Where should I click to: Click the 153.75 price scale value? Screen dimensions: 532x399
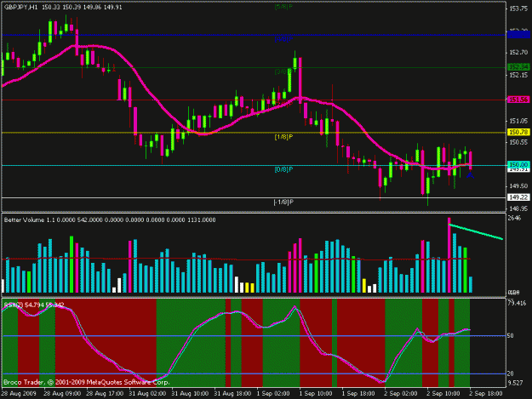pyautogui.click(x=518, y=9)
